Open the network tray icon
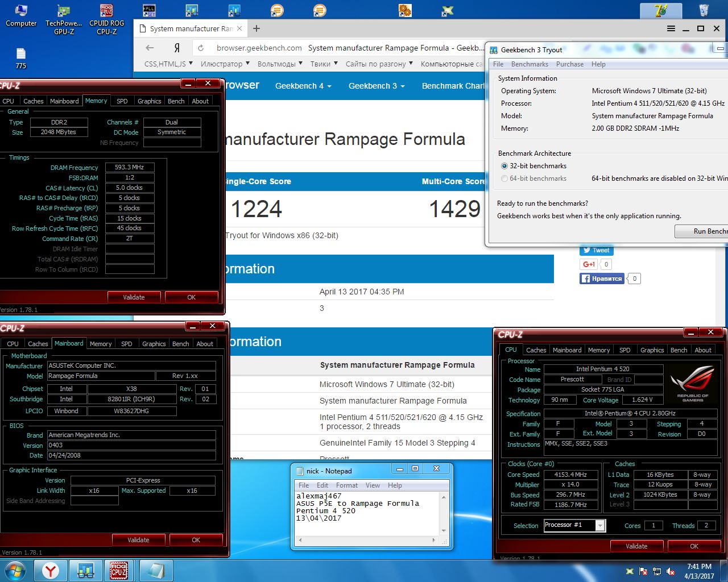Image resolution: width=728 pixels, height=582 pixels. [657, 571]
